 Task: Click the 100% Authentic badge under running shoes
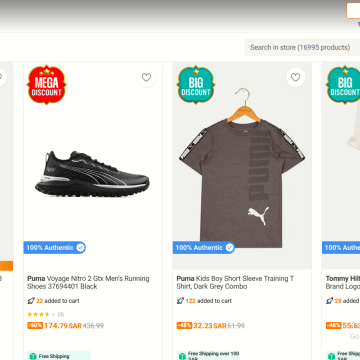(55, 248)
